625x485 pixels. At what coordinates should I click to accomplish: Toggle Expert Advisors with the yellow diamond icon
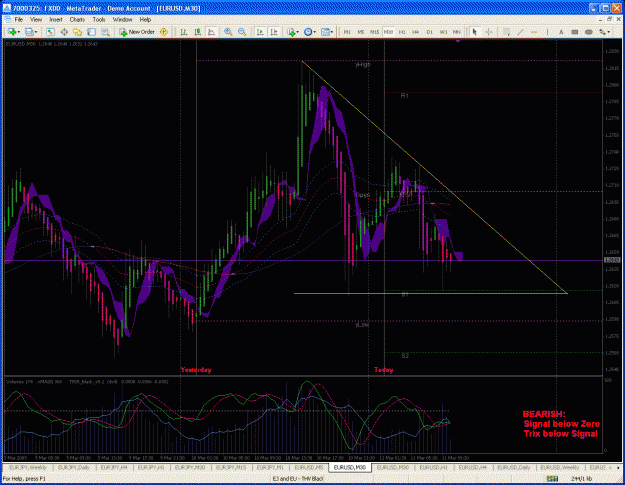164,32
